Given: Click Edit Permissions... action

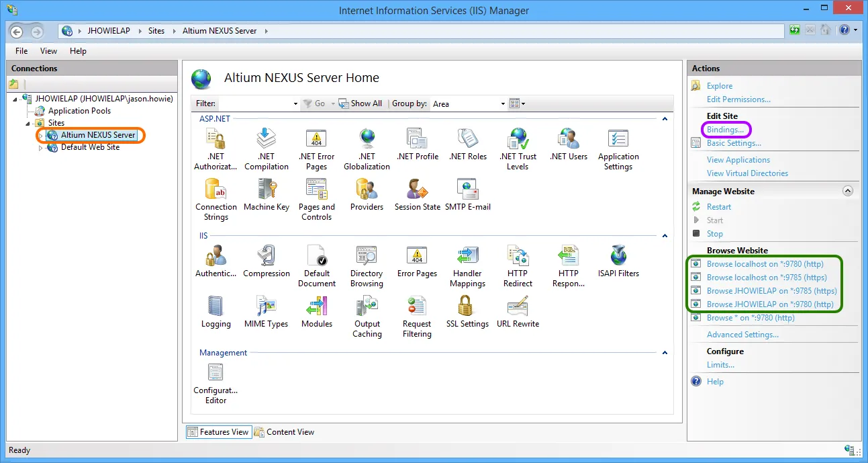Looking at the screenshot, I should pos(738,99).
